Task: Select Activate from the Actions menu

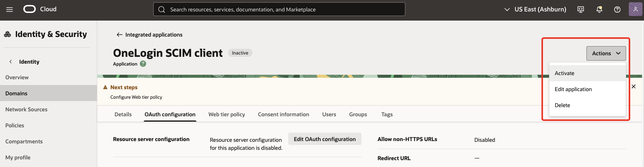Action: 564,73
